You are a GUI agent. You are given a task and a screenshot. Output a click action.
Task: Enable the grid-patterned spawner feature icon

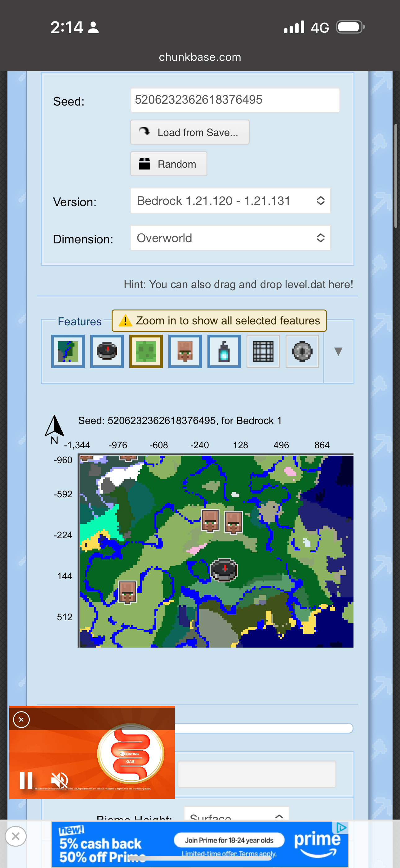(x=263, y=351)
